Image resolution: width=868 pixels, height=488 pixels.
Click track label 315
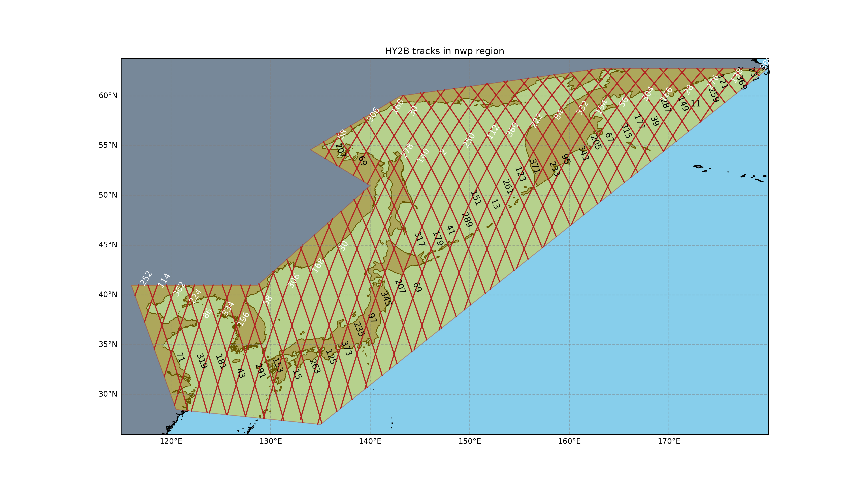626,131
